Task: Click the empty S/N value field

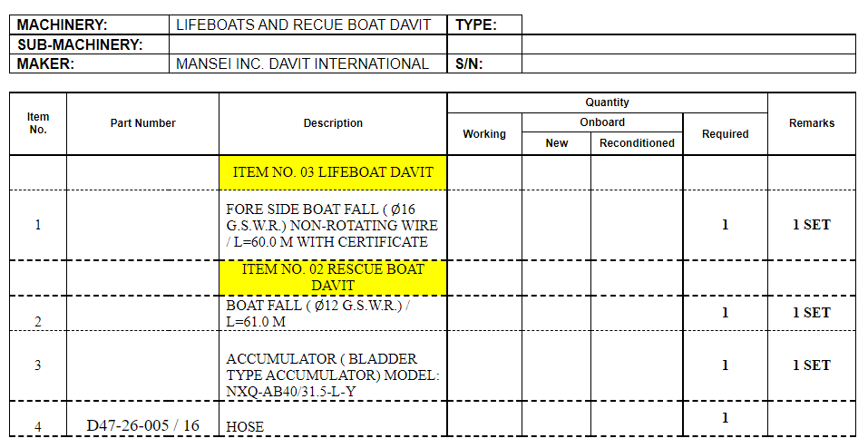Action: click(688, 64)
